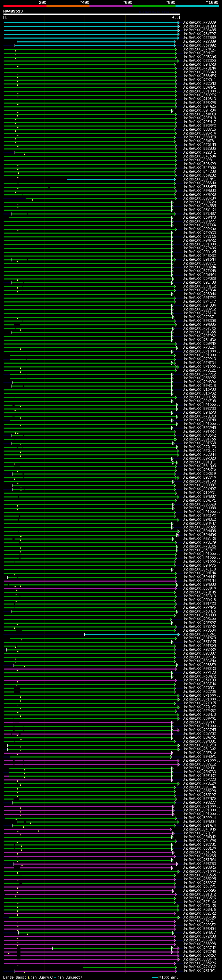This screenshot has width=222, height=980.
Task: Select hit label UniRef100_B9S4B5
Action: pyautogui.click(x=199, y=30)
